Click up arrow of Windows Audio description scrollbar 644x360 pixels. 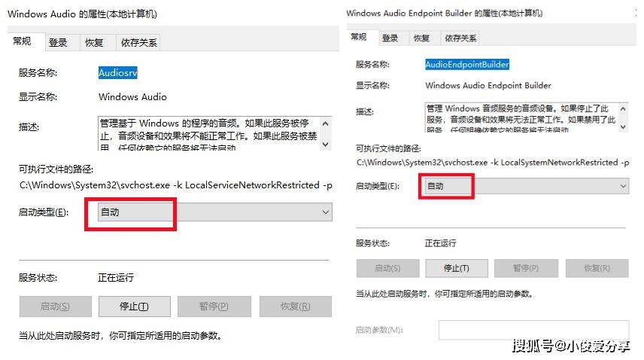tap(326, 124)
